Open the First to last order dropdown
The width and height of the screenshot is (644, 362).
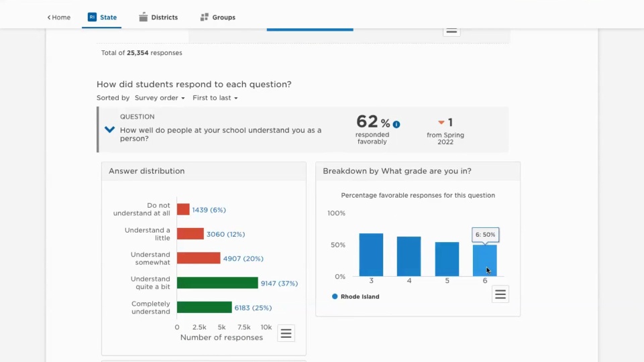tap(215, 98)
